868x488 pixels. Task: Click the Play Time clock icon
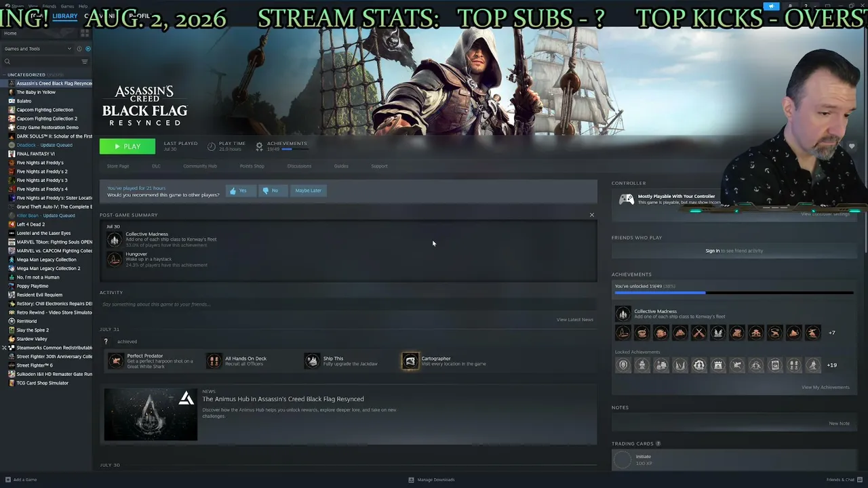click(x=212, y=146)
